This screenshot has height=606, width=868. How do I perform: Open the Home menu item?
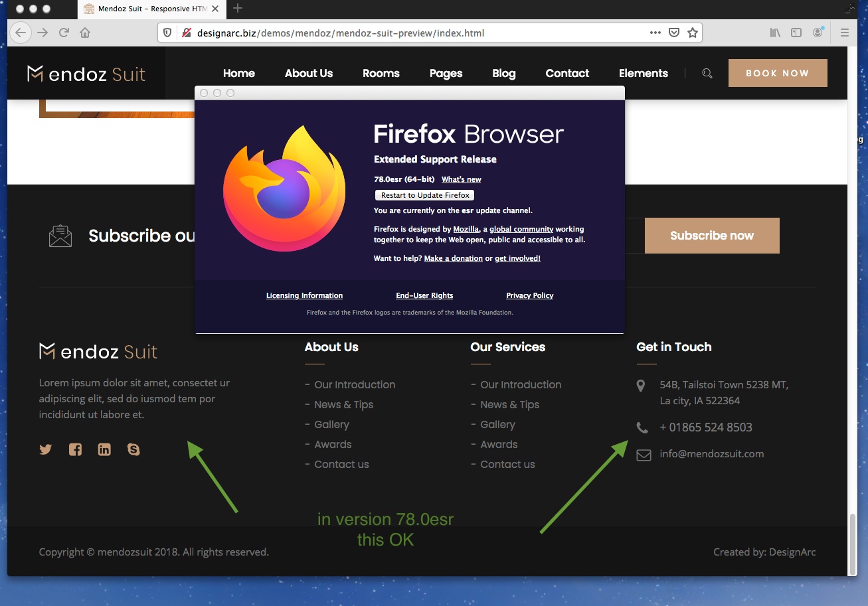(239, 73)
